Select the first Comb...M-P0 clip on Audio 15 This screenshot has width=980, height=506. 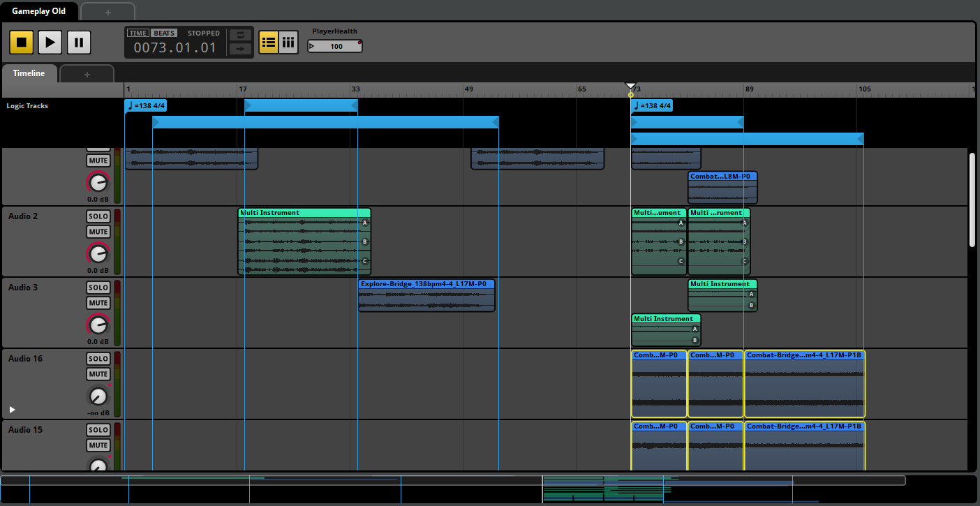[x=659, y=447]
